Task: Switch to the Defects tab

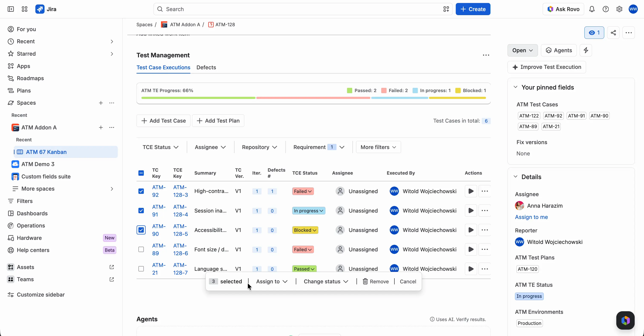Action: 206,68
